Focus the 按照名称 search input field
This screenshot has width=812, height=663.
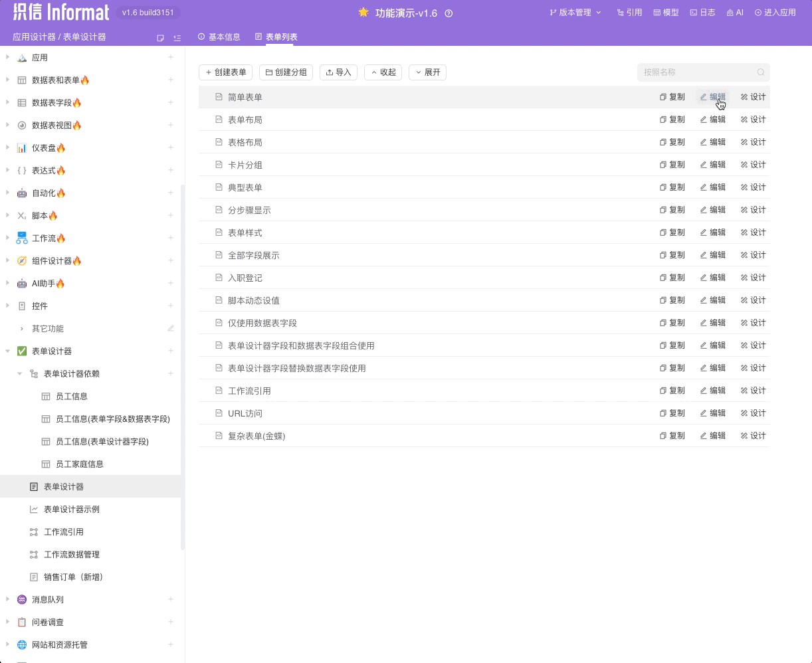click(x=696, y=72)
